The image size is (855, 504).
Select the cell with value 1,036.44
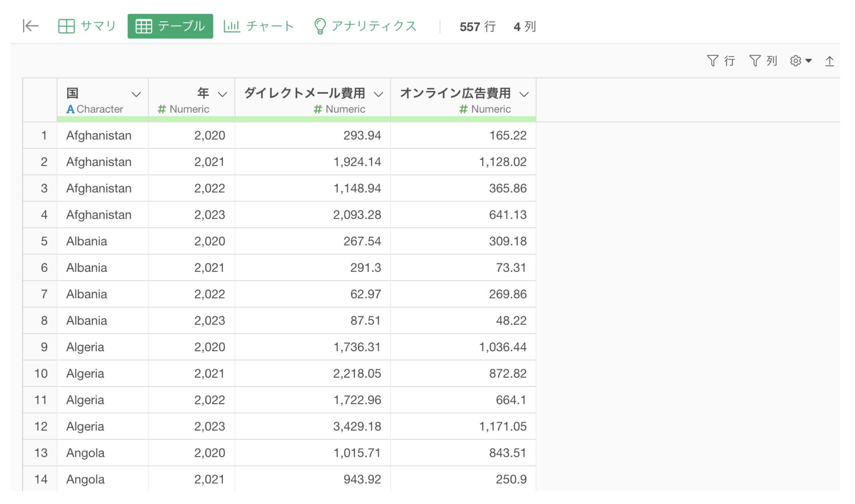point(463,347)
